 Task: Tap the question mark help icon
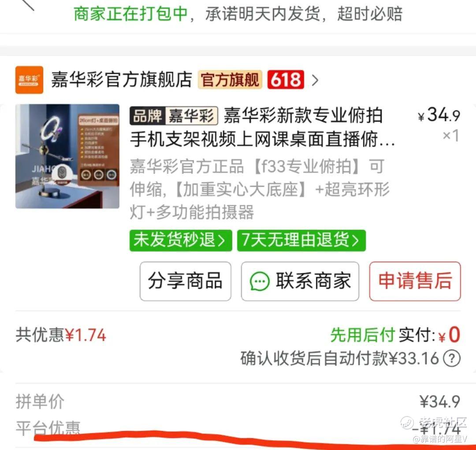452,359
